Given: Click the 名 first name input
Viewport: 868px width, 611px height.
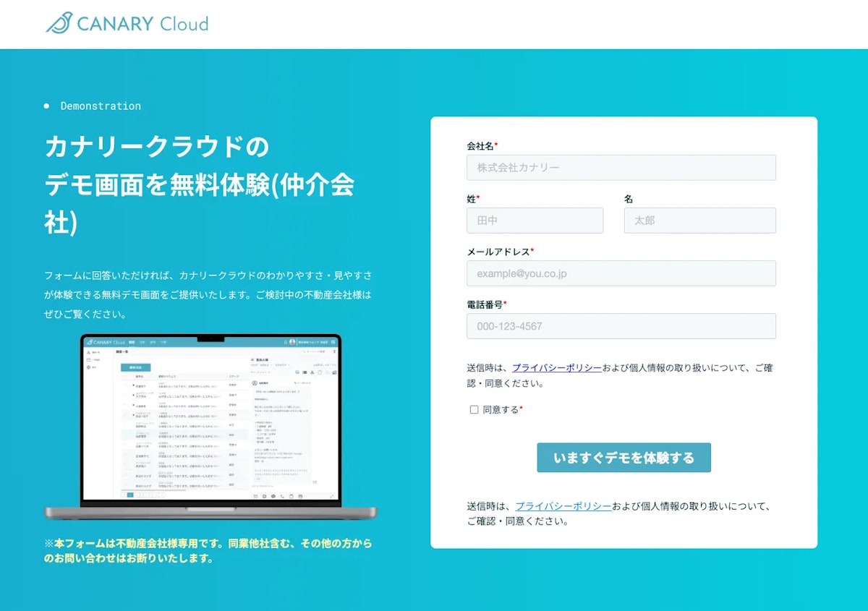Looking at the screenshot, I should coord(700,221).
